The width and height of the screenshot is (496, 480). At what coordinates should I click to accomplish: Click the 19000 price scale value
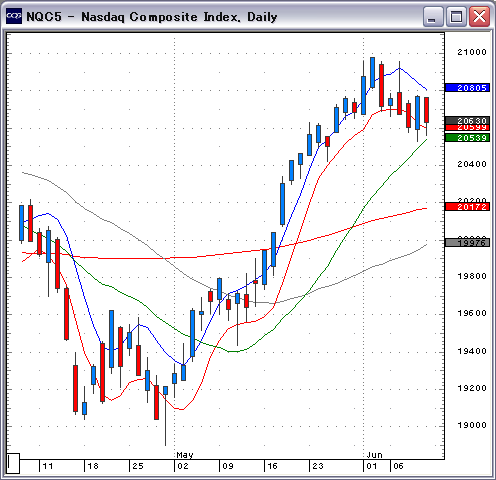coord(472,425)
